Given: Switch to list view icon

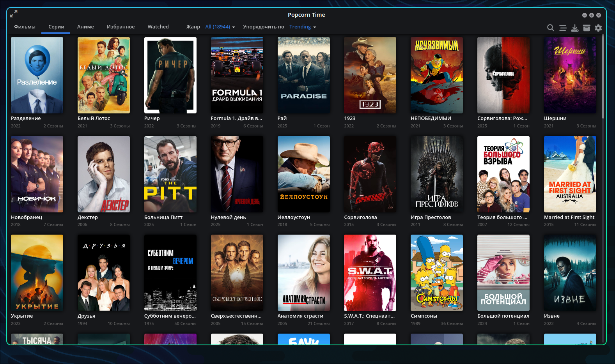Looking at the screenshot, I should tap(563, 28).
